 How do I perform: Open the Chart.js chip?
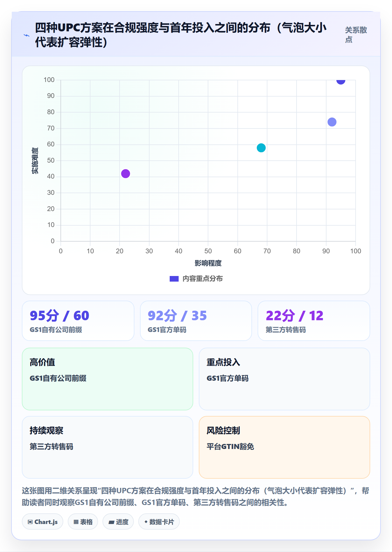[x=43, y=522]
